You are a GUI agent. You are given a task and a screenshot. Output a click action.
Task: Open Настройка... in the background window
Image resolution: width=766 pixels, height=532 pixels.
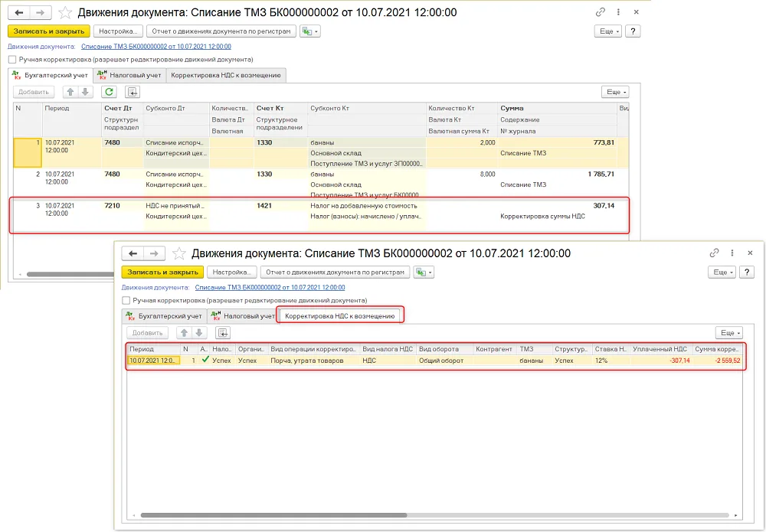click(118, 31)
